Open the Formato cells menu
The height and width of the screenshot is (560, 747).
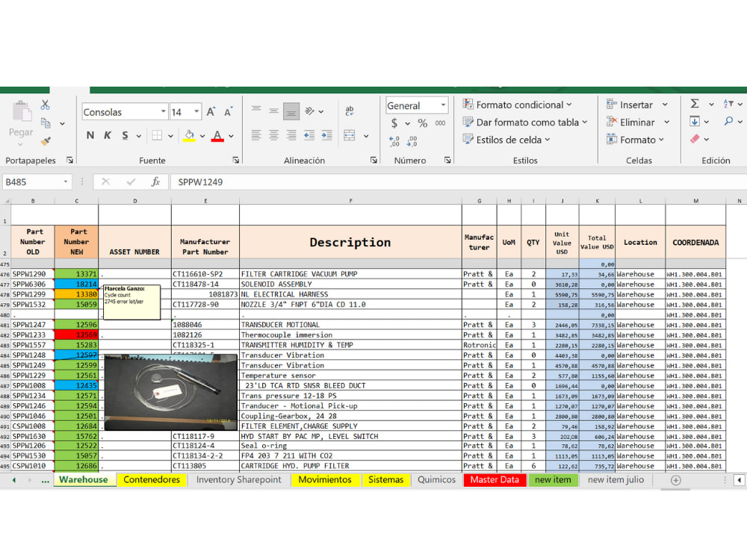coord(635,140)
